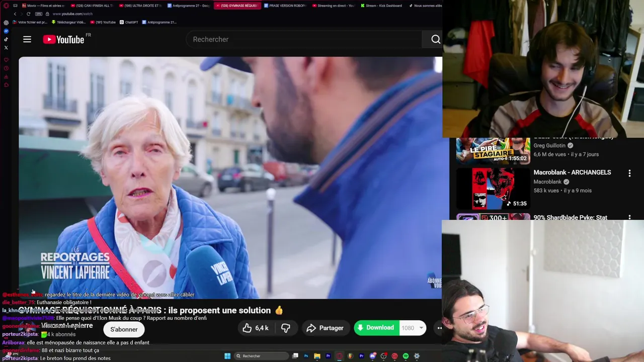Open the Téléchargeur Vidéo bookmark
The image size is (644, 362).
(x=69, y=22)
